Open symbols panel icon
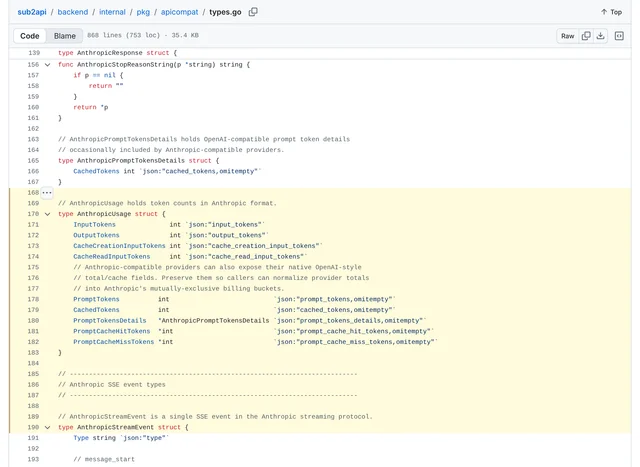640x467 pixels. (x=619, y=36)
